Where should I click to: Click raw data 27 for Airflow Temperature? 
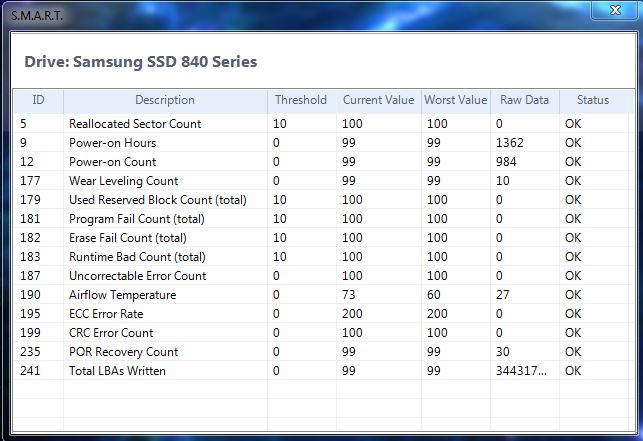click(x=503, y=295)
